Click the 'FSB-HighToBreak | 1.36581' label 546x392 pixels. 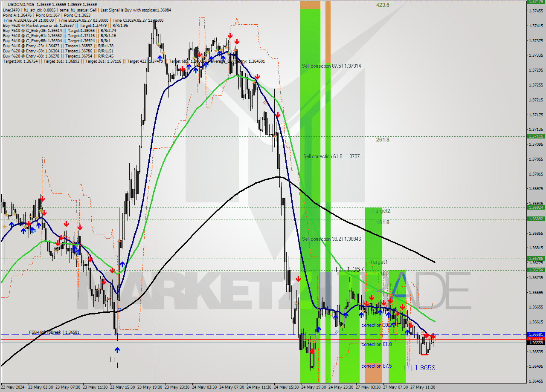tap(54, 332)
